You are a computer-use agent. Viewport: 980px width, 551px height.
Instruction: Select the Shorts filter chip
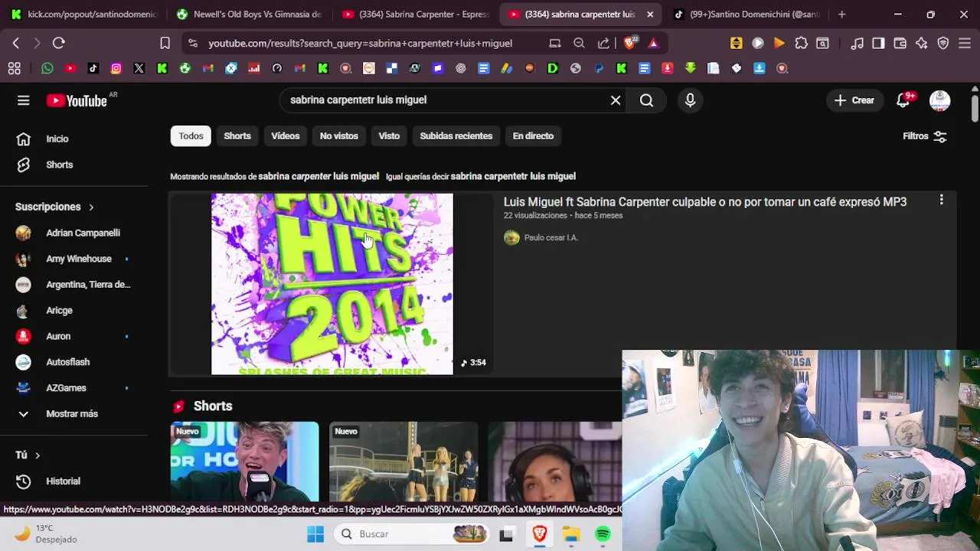coord(237,136)
